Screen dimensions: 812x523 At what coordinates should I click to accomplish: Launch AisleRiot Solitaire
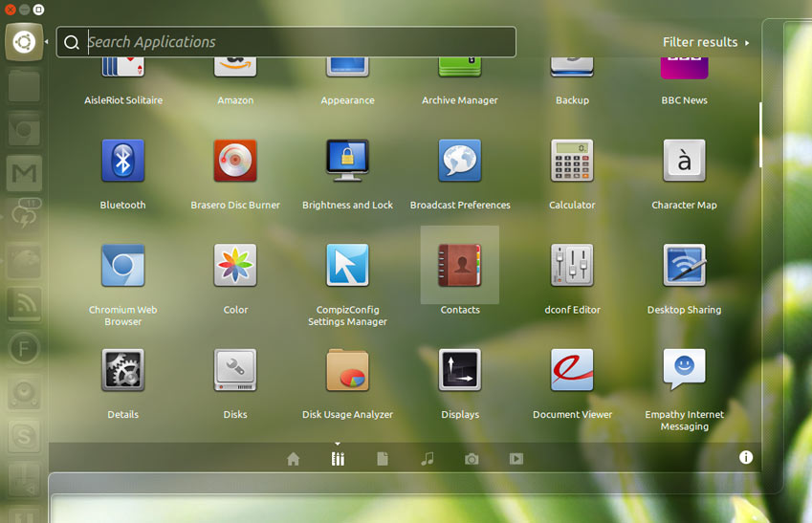tap(122, 67)
